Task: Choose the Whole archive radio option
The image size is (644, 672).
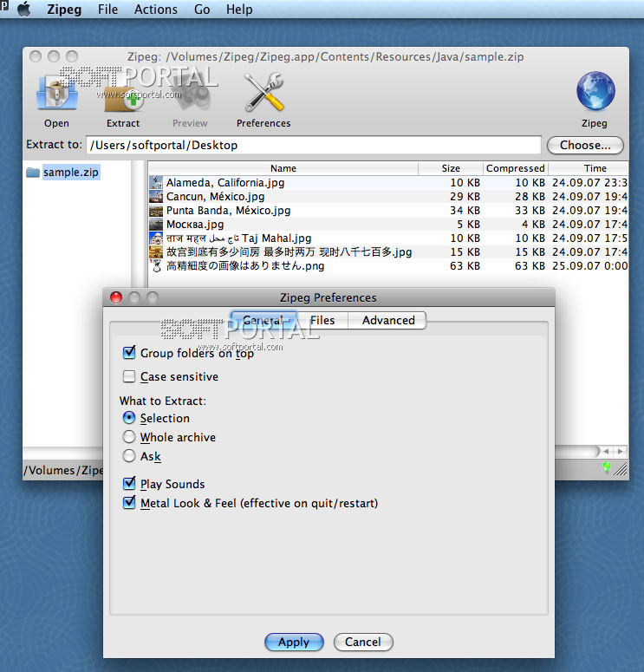Action: [x=129, y=437]
